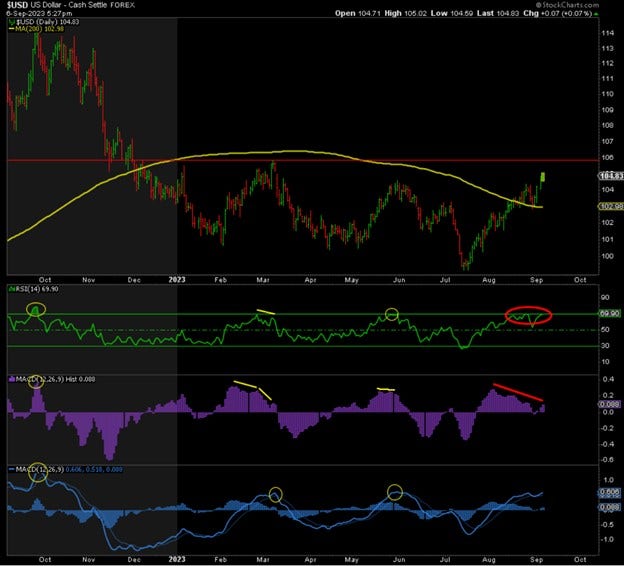Select the '6-Sep-2023 5:27pm' timestamp
The height and width of the screenshot is (566, 624).
pyautogui.click(x=39, y=14)
